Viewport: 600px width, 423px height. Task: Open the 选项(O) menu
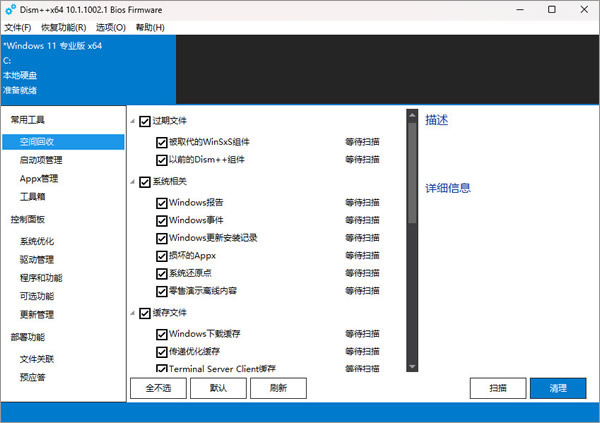[111, 27]
